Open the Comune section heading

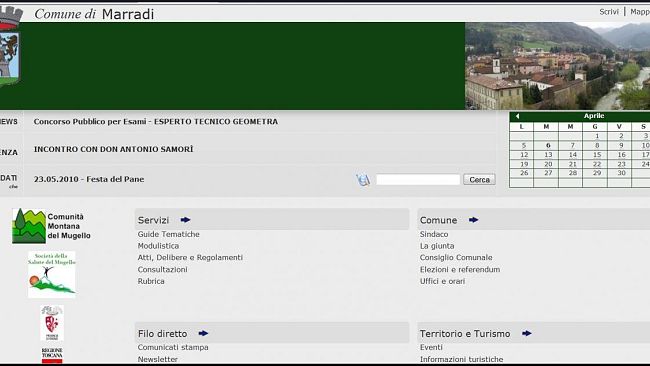[x=438, y=220]
